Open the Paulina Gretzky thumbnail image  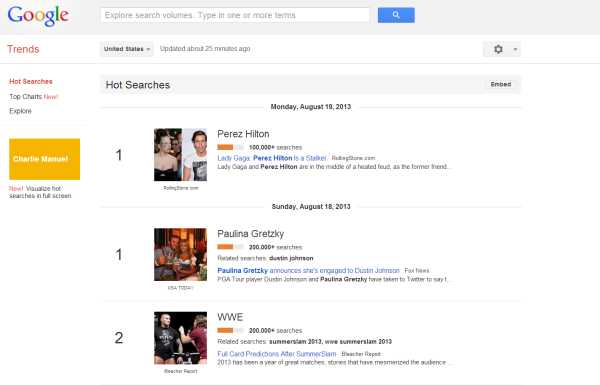180,254
